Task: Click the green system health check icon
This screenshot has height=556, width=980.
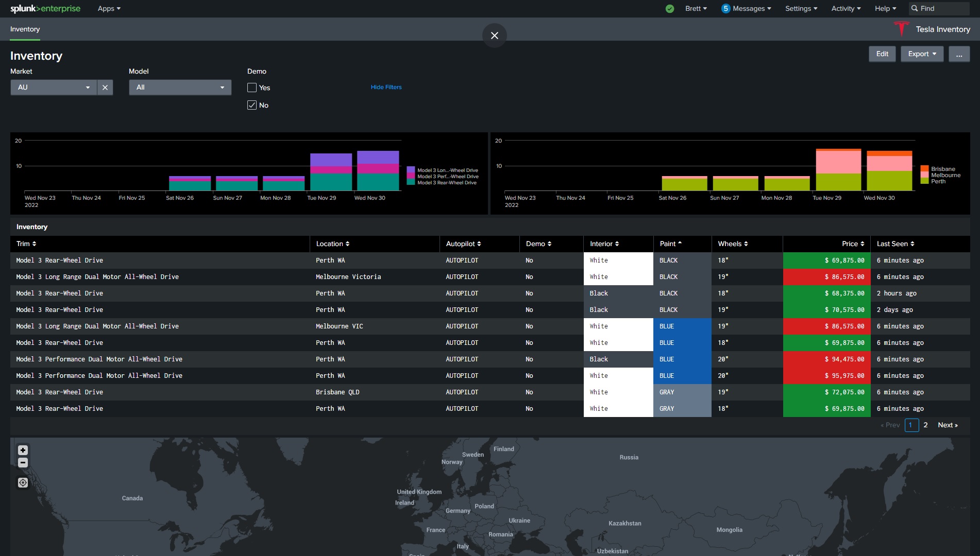Action: (x=670, y=9)
